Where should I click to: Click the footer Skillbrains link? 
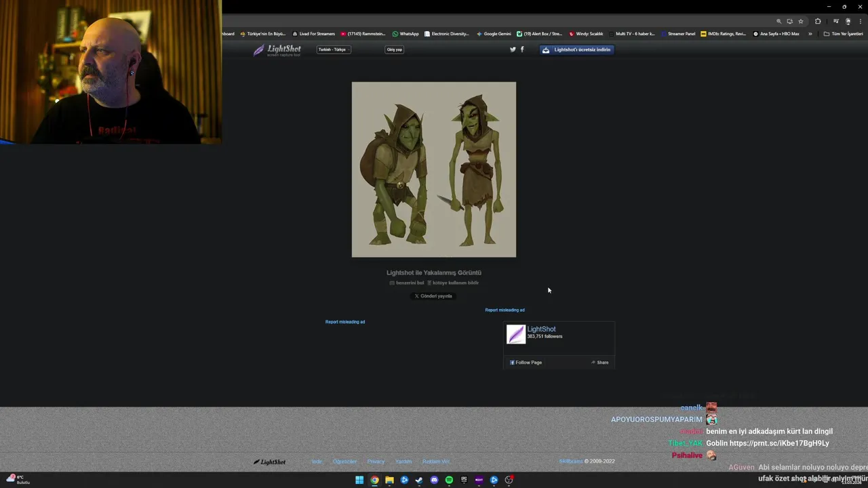click(571, 462)
